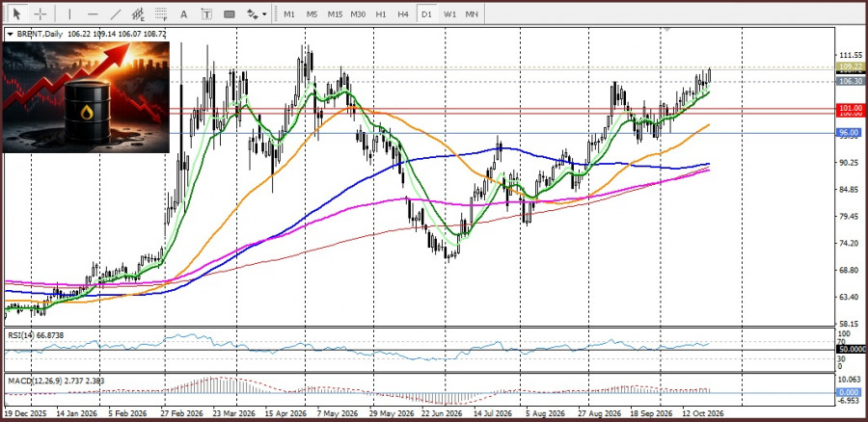This screenshot has height=422, width=868.
Task: Click the 27 Aug 2026 date label
Action: [x=599, y=413]
